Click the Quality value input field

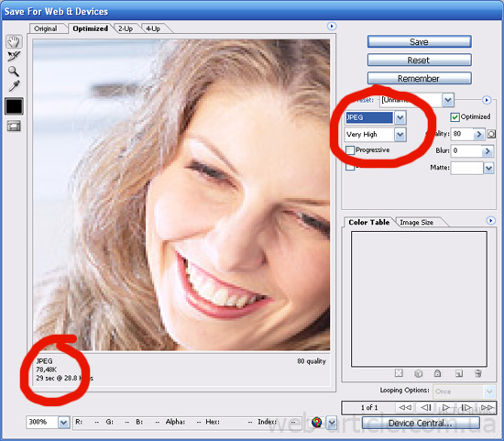(x=462, y=134)
